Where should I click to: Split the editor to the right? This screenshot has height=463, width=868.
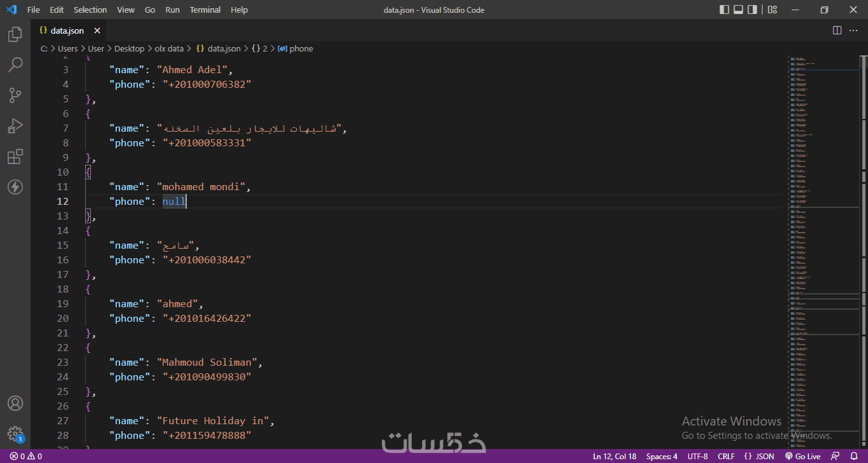[837, 31]
